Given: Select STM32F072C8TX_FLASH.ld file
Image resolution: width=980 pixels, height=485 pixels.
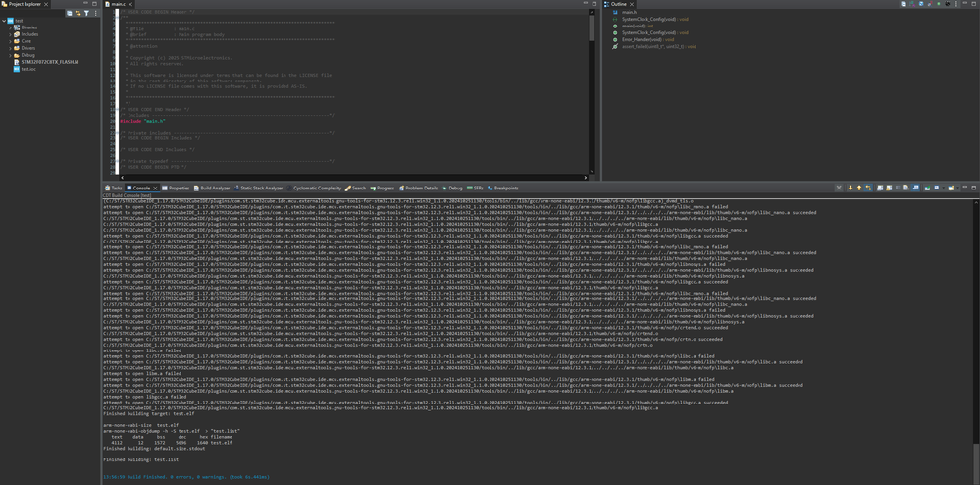Looking at the screenshot, I should (x=49, y=62).
